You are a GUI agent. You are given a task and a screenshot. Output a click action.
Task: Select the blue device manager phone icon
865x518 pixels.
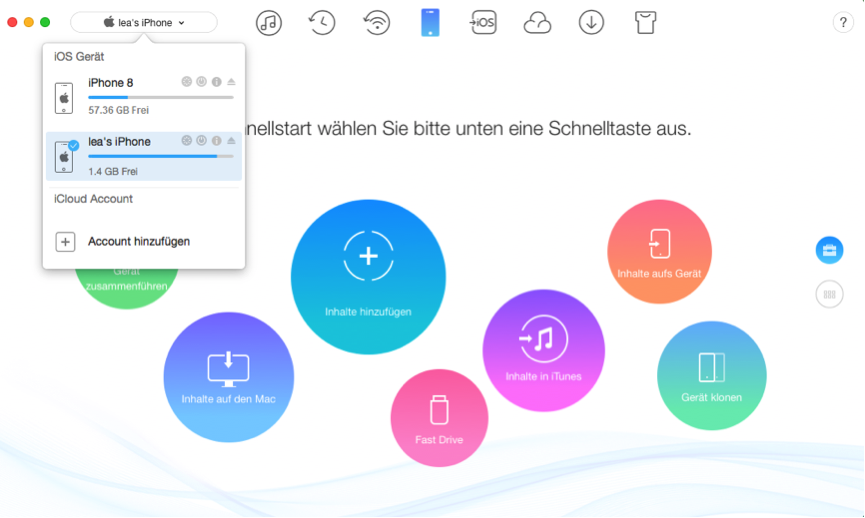(x=430, y=23)
